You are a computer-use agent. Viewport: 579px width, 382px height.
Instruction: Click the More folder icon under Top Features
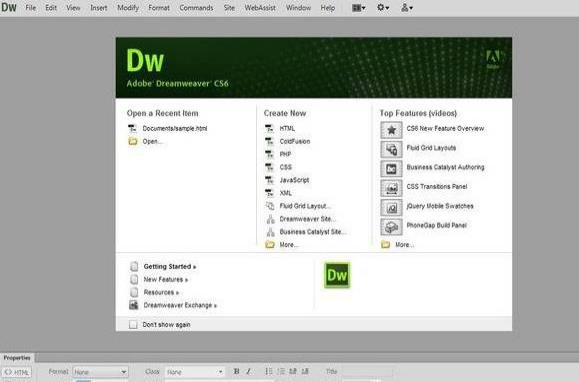[386, 245]
